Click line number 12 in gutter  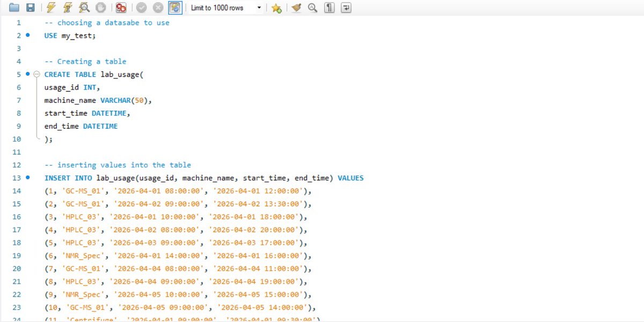[x=17, y=165]
